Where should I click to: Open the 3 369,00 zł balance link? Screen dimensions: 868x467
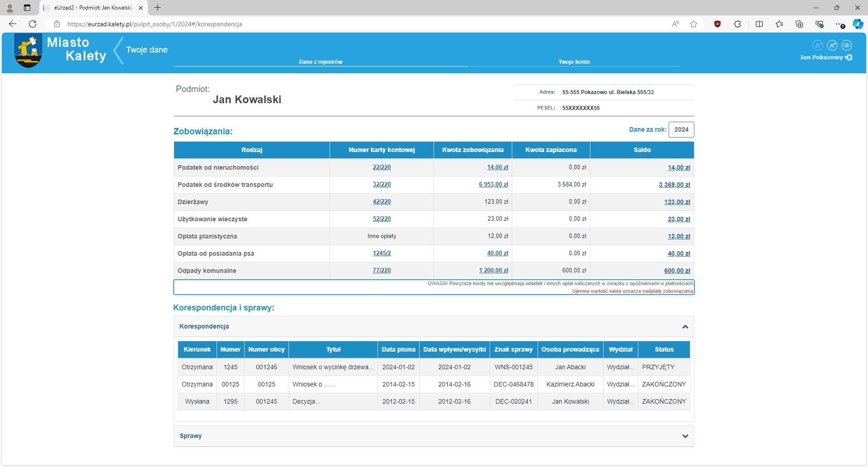(674, 185)
